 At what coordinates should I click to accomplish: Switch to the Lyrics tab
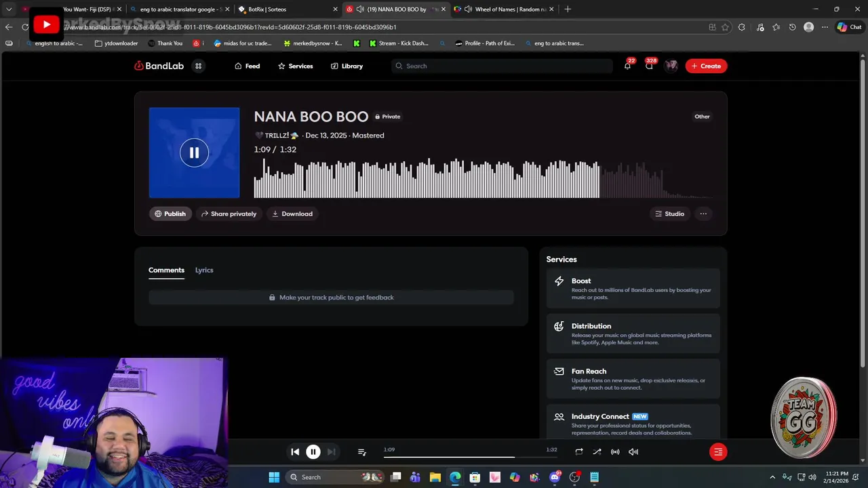[x=204, y=270]
